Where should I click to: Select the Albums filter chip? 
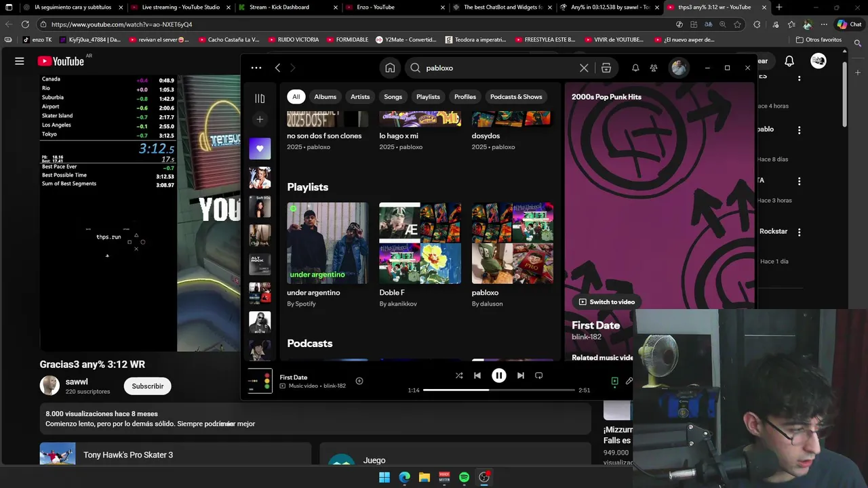[325, 97]
